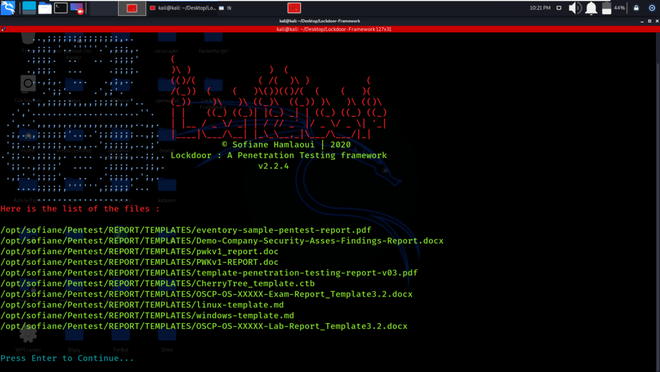The height and width of the screenshot is (372, 660).
Task: Click the 44% battery percentage
Action: pos(619,8)
